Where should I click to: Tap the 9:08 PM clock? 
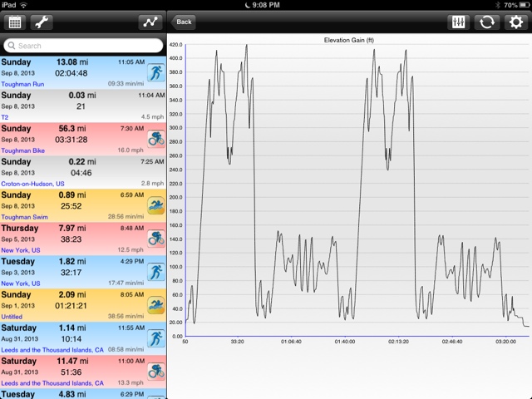266,5
